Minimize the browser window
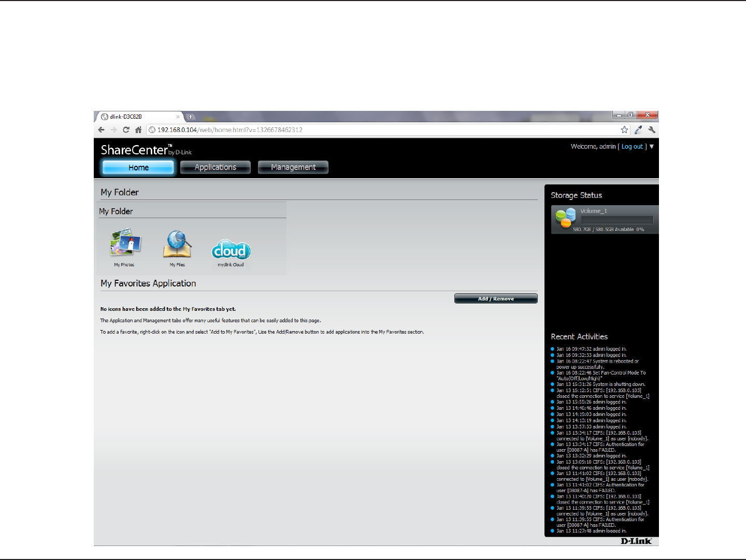This screenshot has height=560, width=746. pyautogui.click(x=619, y=115)
